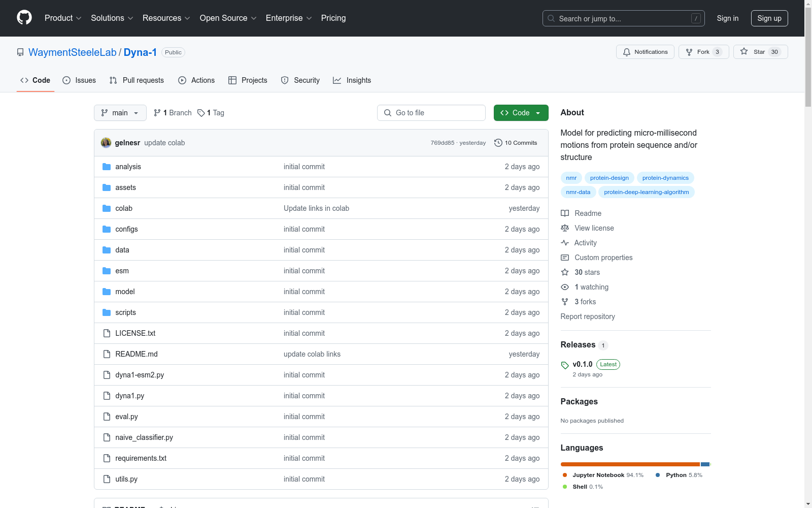The height and width of the screenshot is (508, 812).
Task: Click the colab folder icon
Action: pos(107,208)
